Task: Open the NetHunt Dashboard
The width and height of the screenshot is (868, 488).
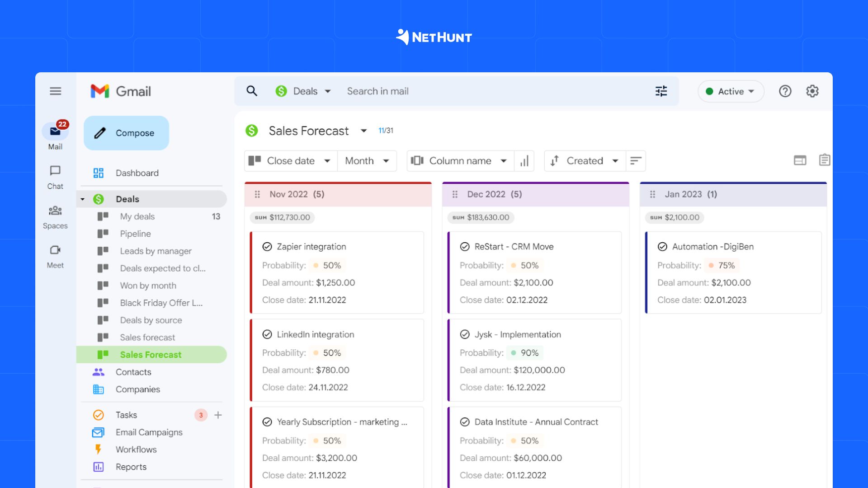Action: (137, 173)
